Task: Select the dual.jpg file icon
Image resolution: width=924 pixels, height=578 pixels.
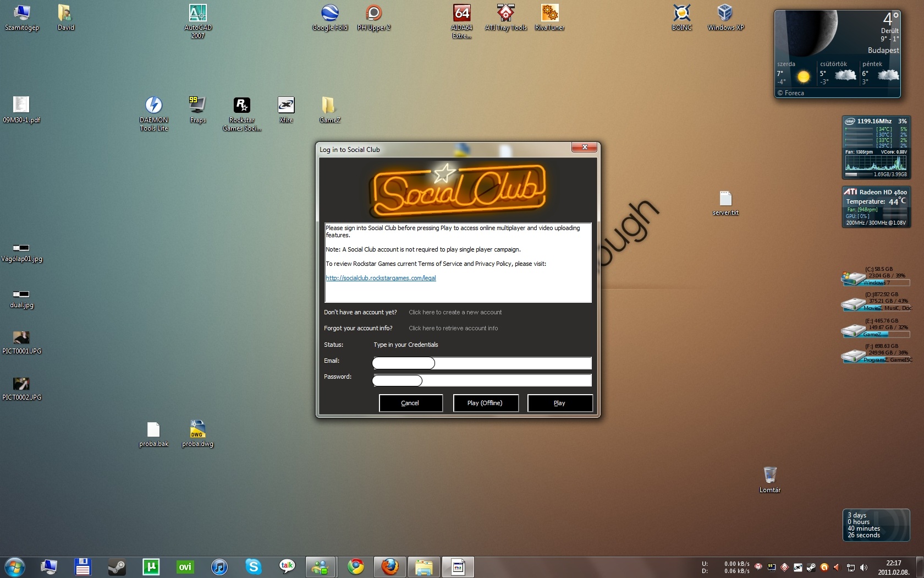Action: [x=21, y=299]
